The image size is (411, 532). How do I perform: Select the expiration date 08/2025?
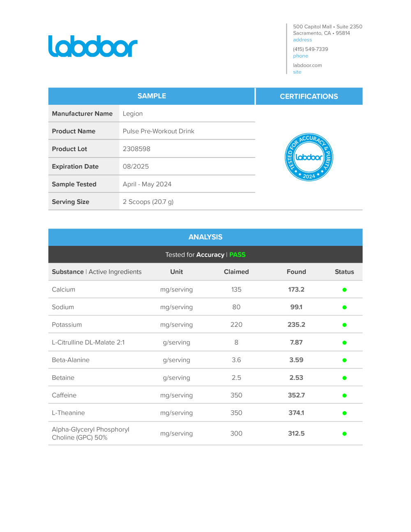click(x=136, y=167)
